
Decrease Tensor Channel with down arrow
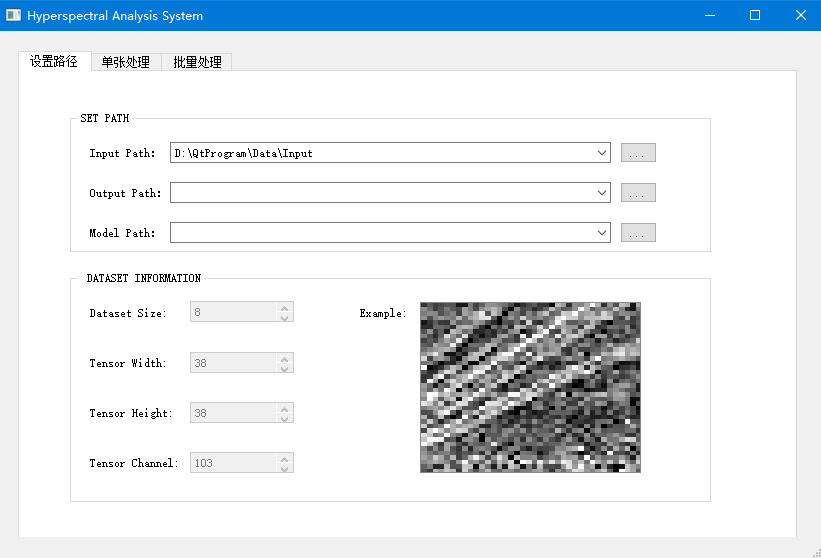(x=284, y=468)
